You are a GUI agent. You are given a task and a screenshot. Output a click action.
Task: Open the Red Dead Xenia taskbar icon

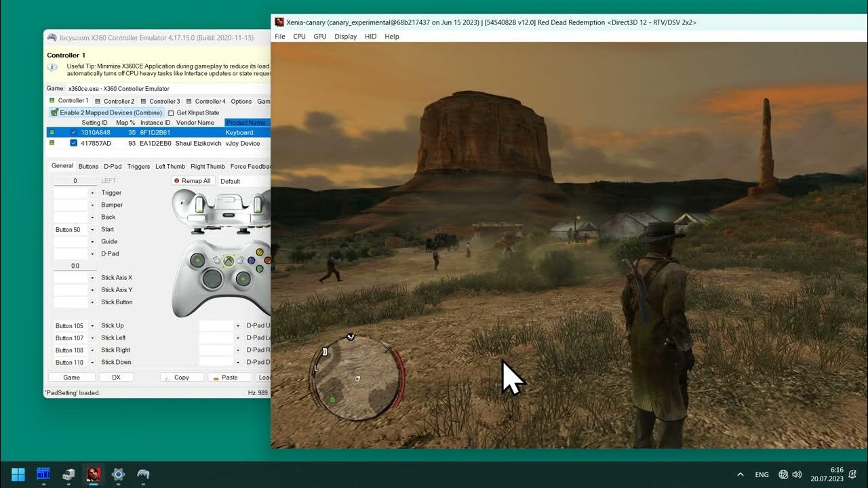94,474
